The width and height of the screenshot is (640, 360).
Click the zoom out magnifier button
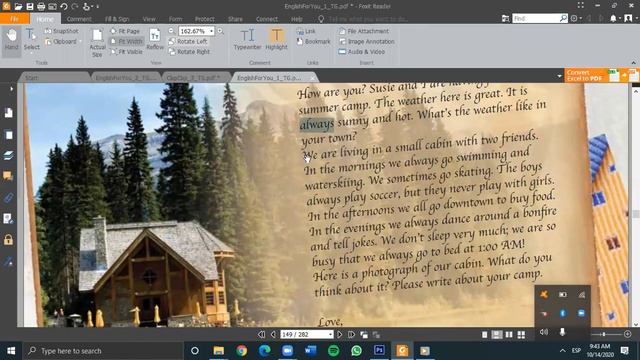(x=171, y=31)
